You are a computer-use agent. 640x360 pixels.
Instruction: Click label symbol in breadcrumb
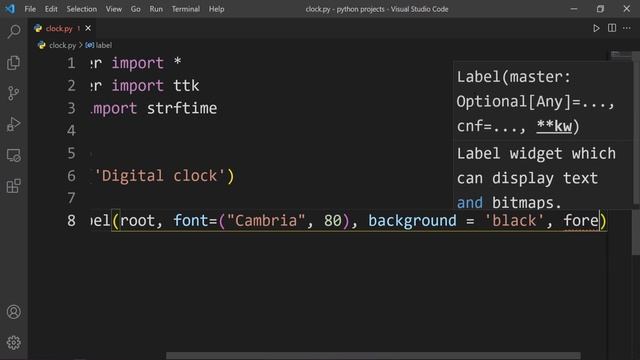coord(103,45)
